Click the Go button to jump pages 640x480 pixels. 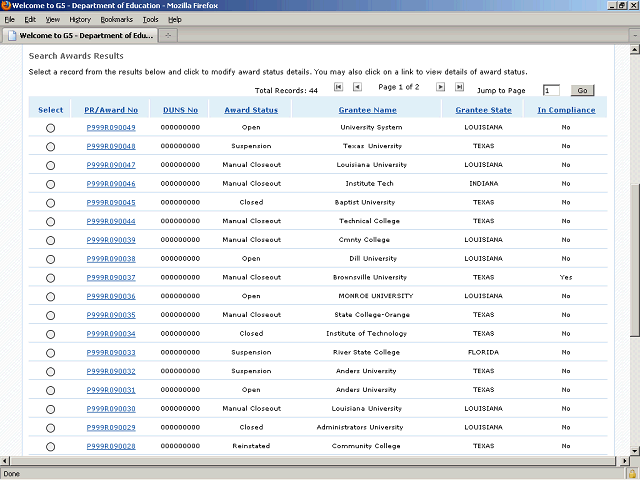[x=582, y=90]
